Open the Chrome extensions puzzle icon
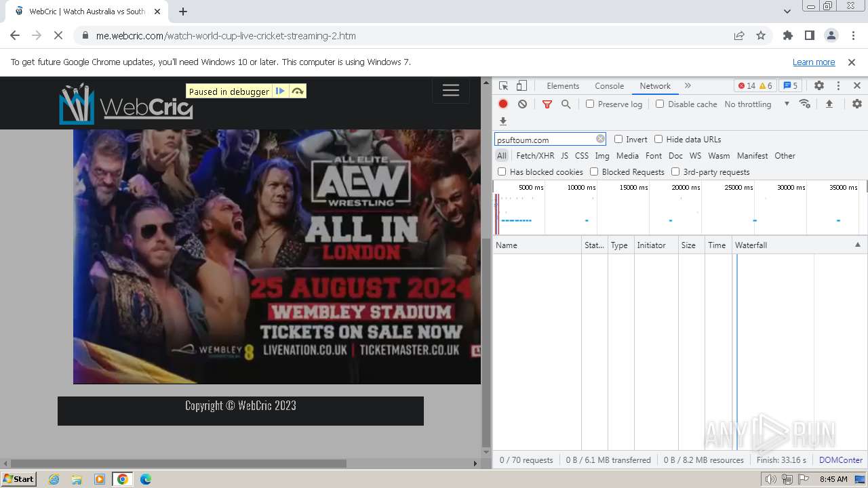Screen dimensions: 868x488 pos(788,35)
